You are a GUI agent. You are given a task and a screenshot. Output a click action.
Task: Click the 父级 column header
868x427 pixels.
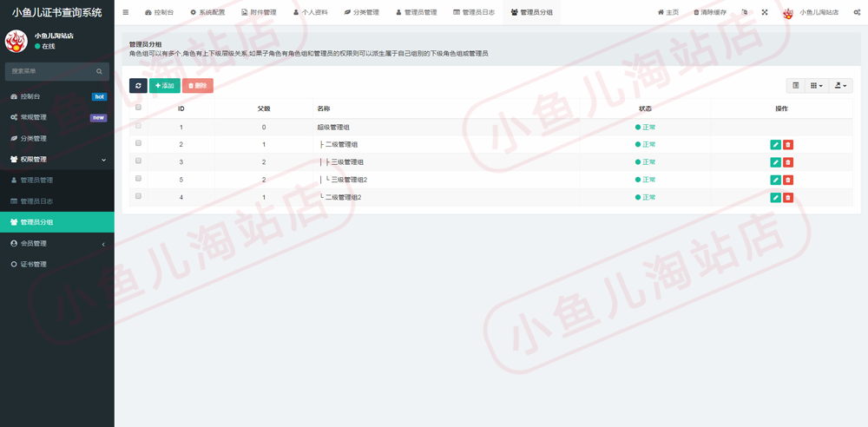click(264, 108)
